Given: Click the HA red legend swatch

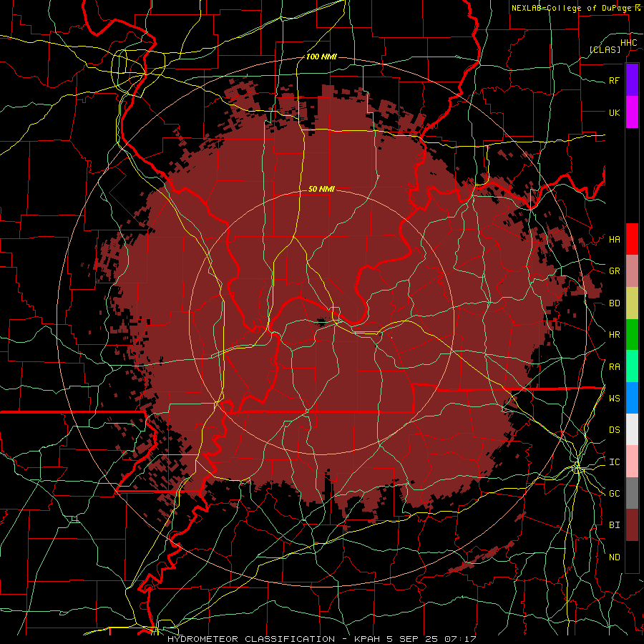Looking at the screenshot, I should click(x=632, y=239).
